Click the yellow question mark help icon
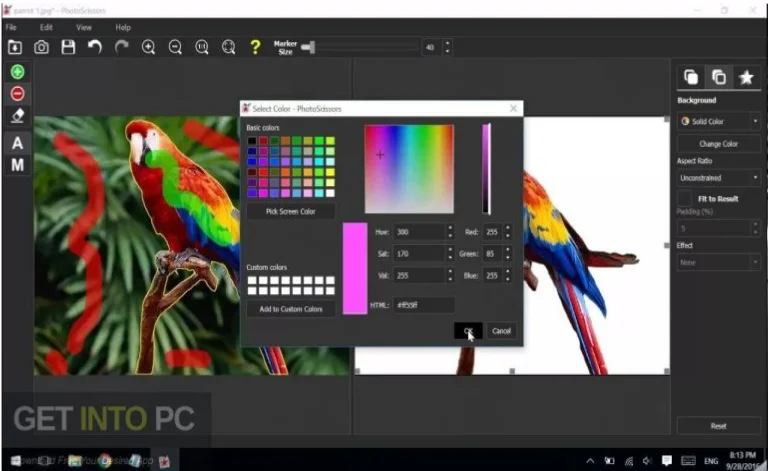The width and height of the screenshot is (768, 471). (255, 47)
